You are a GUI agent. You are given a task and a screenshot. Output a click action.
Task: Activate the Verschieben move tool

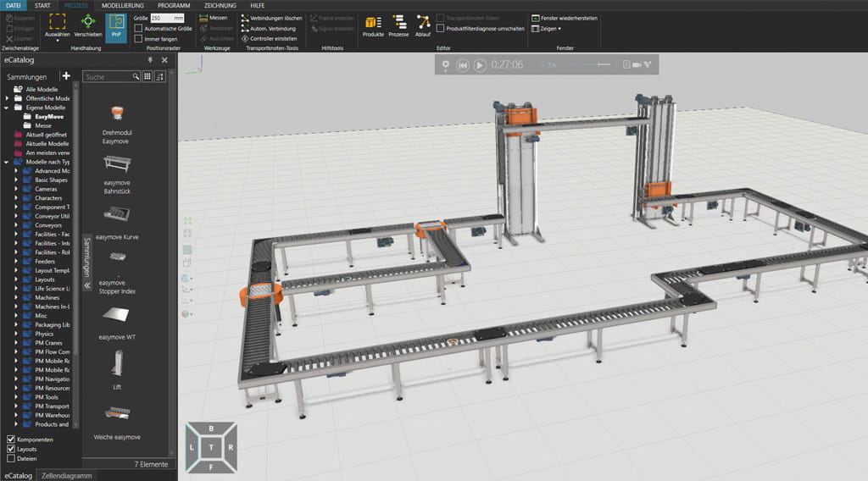point(88,27)
